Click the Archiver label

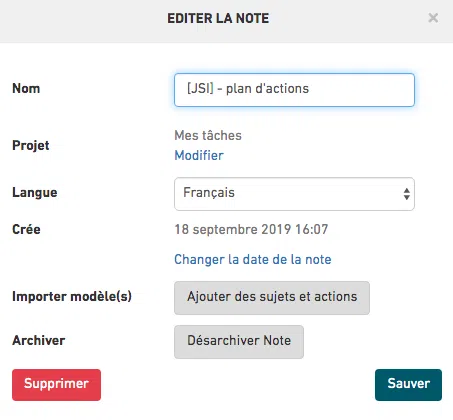(x=39, y=340)
